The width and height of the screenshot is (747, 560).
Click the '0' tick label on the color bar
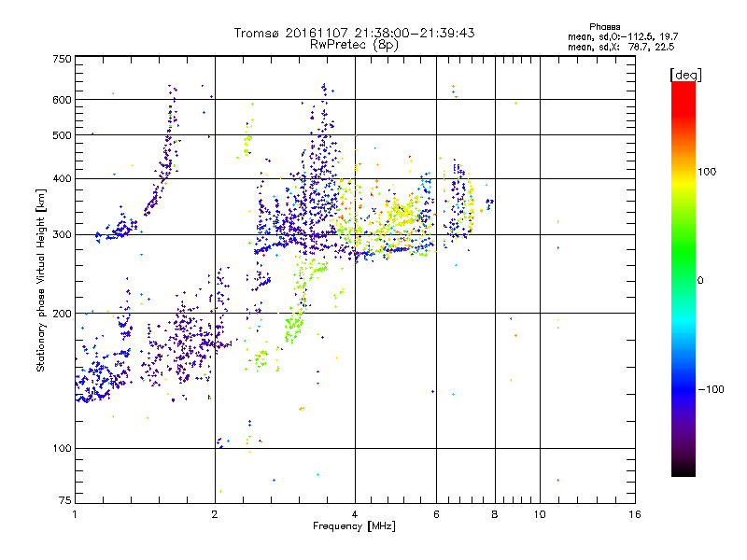click(x=700, y=281)
